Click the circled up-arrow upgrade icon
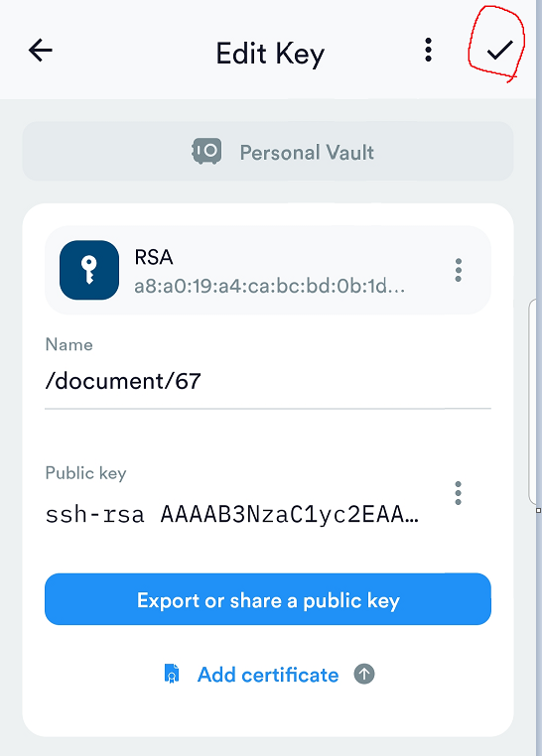Image resolution: width=542 pixels, height=756 pixels. click(x=364, y=674)
